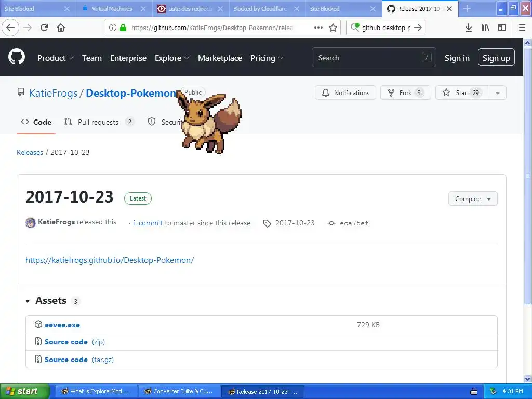
Task: Open the Library icon in the toolbar
Action: pyautogui.click(x=485, y=28)
